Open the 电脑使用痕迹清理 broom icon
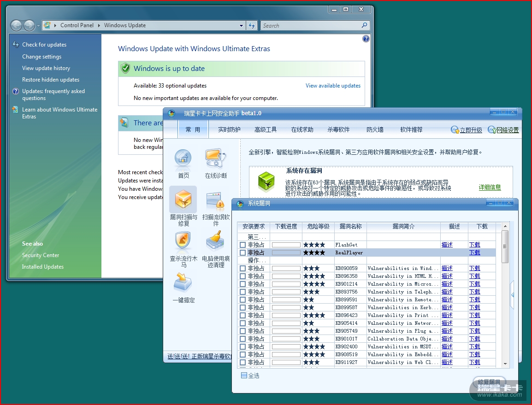The width and height of the screenshot is (532, 405). click(x=215, y=241)
